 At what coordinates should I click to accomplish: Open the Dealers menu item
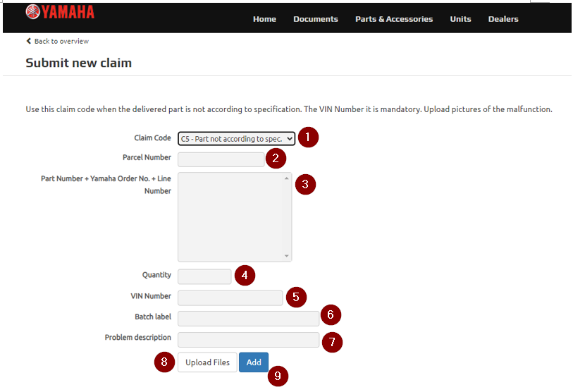[x=503, y=19]
